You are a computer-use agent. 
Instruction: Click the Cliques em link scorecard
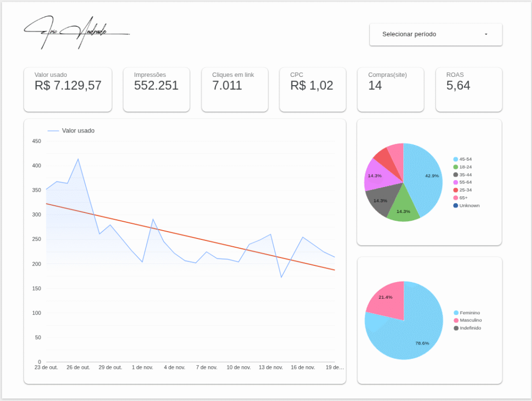[234, 89]
